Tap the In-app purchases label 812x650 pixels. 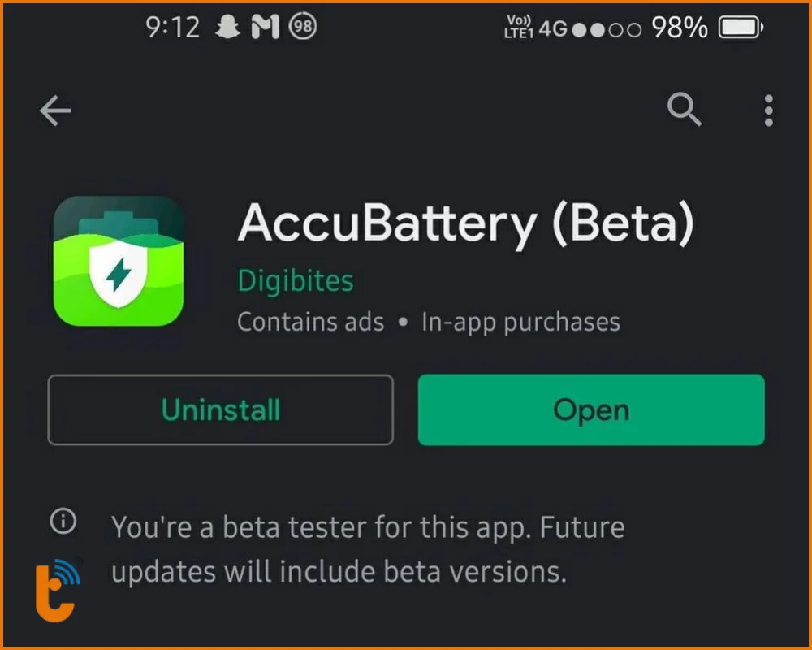[x=520, y=323]
